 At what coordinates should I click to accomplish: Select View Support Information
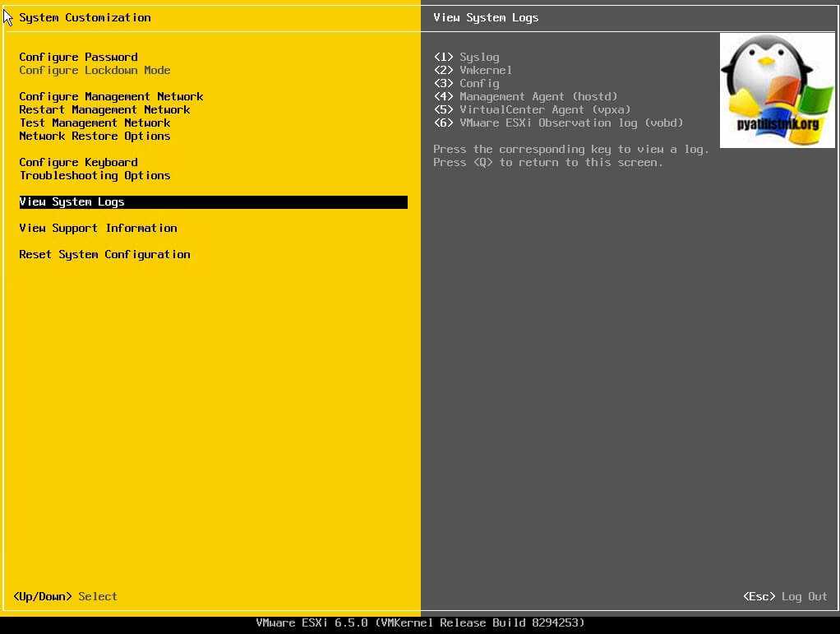(98, 228)
